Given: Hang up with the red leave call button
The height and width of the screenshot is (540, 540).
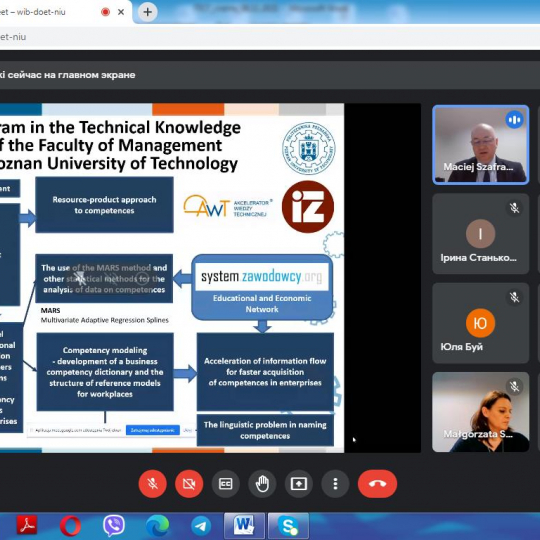Looking at the screenshot, I should coord(377,484).
